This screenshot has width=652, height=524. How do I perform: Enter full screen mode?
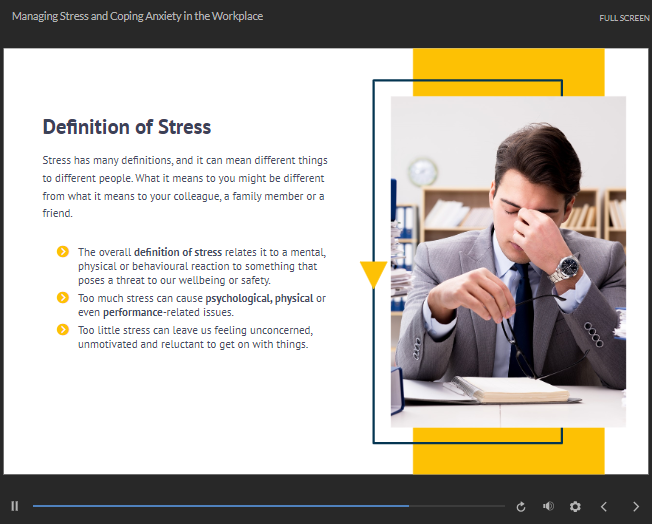pyautogui.click(x=624, y=18)
